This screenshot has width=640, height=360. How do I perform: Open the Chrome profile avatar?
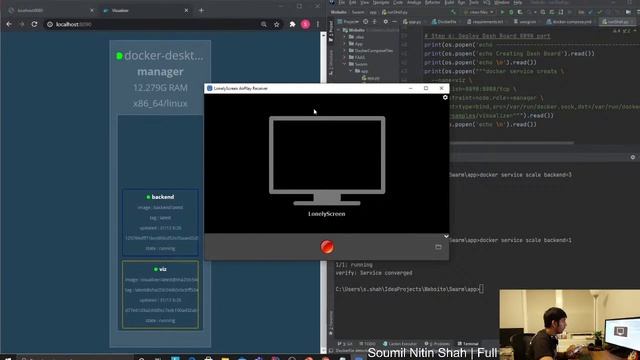pos(305,24)
